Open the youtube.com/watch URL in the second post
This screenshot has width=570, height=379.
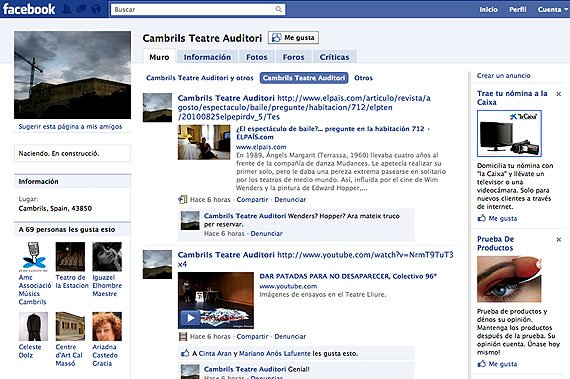tap(316, 259)
